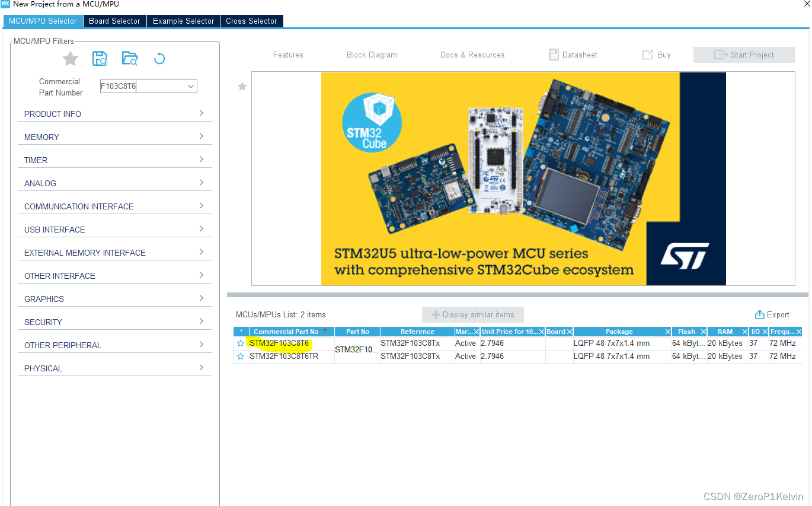
Task: Remove the Unit Price column with its X
Action: coord(542,332)
